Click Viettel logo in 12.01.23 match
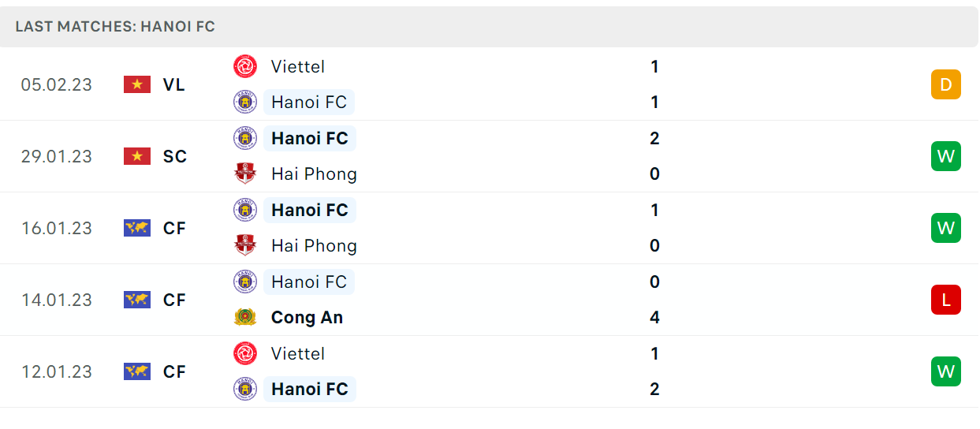The width and height of the screenshot is (980, 429). point(245,353)
